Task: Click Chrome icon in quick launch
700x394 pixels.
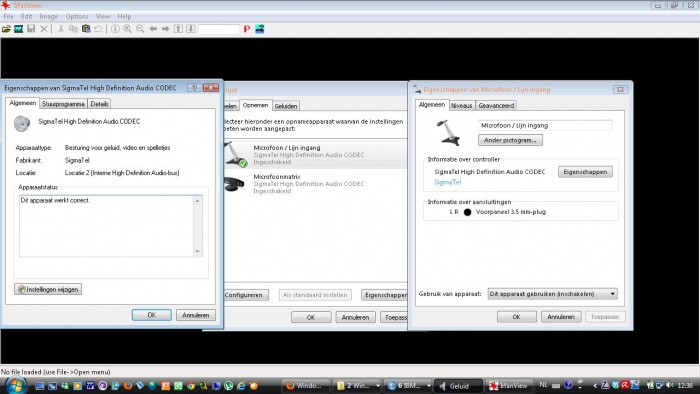Action: (191, 386)
